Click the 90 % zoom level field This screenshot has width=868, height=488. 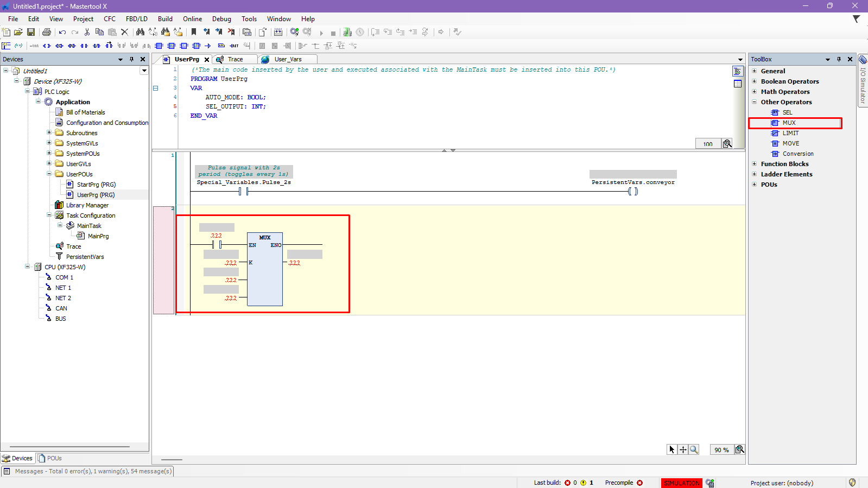pos(721,450)
